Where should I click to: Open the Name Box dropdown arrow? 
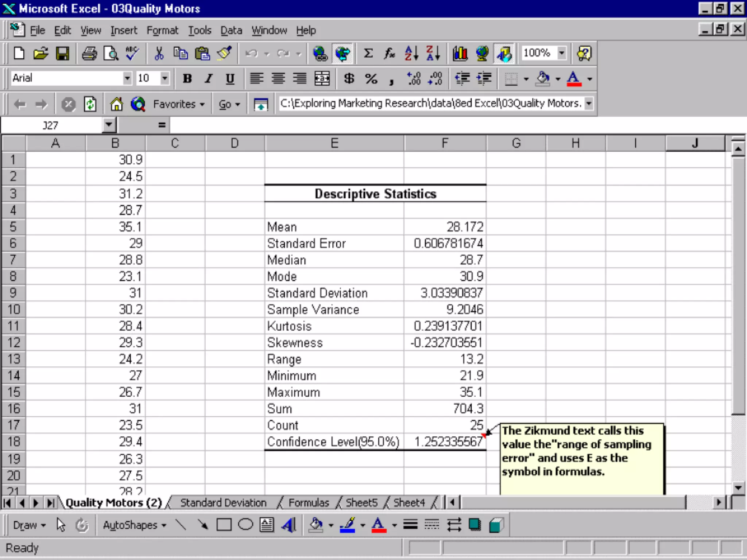(x=109, y=125)
